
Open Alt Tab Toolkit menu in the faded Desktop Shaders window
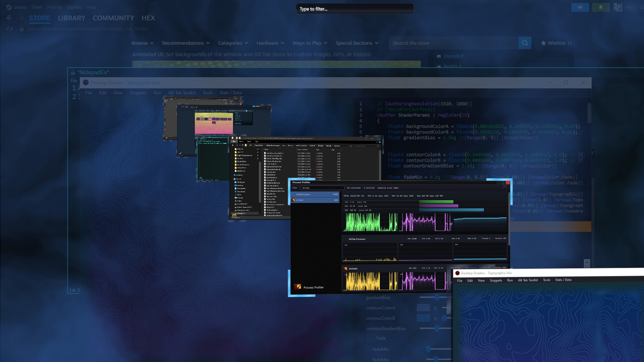[182, 93]
